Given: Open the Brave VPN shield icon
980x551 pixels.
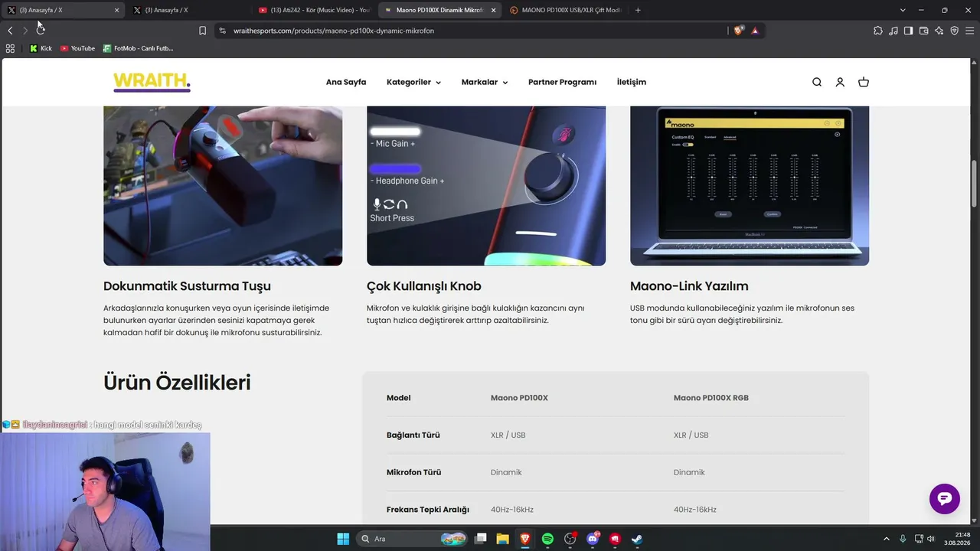Looking at the screenshot, I should 954,31.
